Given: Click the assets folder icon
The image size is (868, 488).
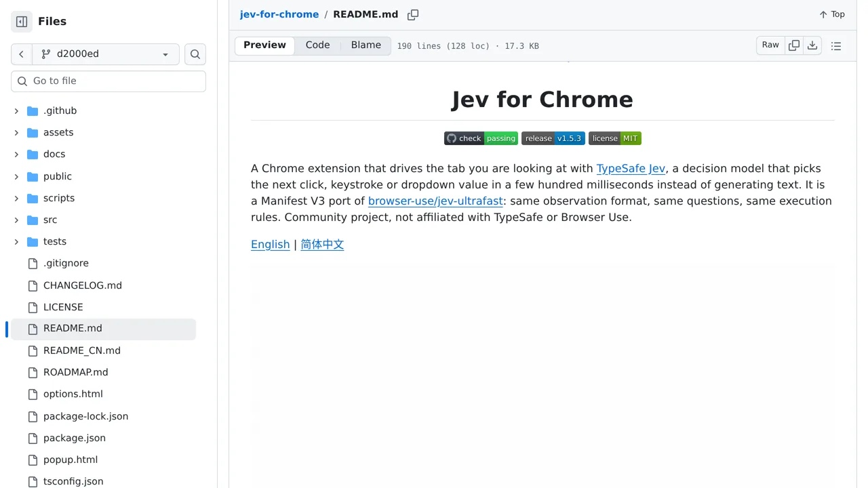Looking at the screenshot, I should (x=33, y=133).
